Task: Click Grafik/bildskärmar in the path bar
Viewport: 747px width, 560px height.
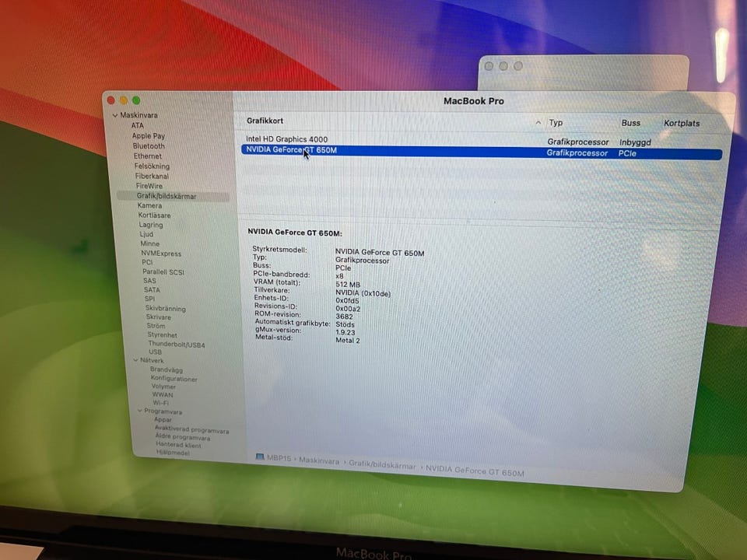Action: tap(382, 464)
